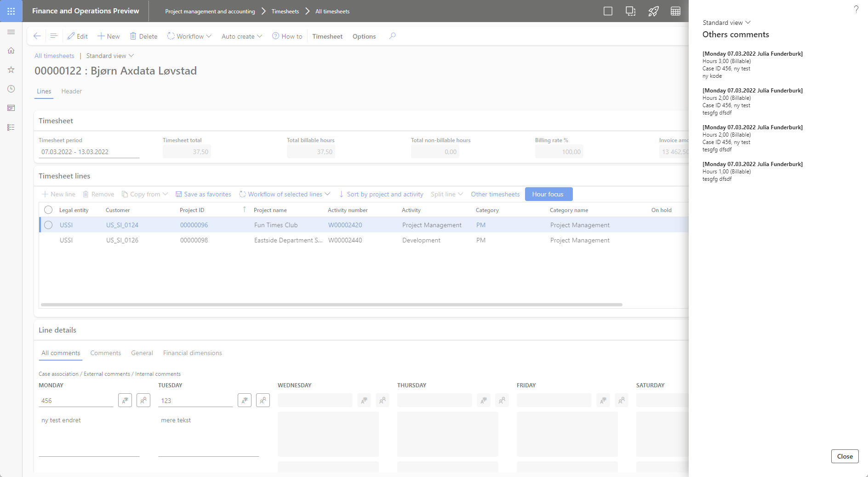Screen dimensions: 868x477
Task: Select the All comments tab
Action: 61,353
